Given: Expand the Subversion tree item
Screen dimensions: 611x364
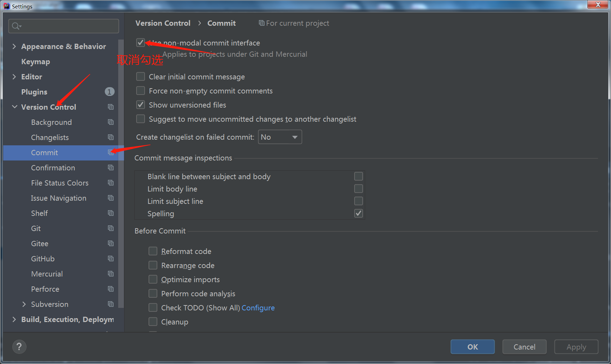Looking at the screenshot, I should click(x=24, y=304).
